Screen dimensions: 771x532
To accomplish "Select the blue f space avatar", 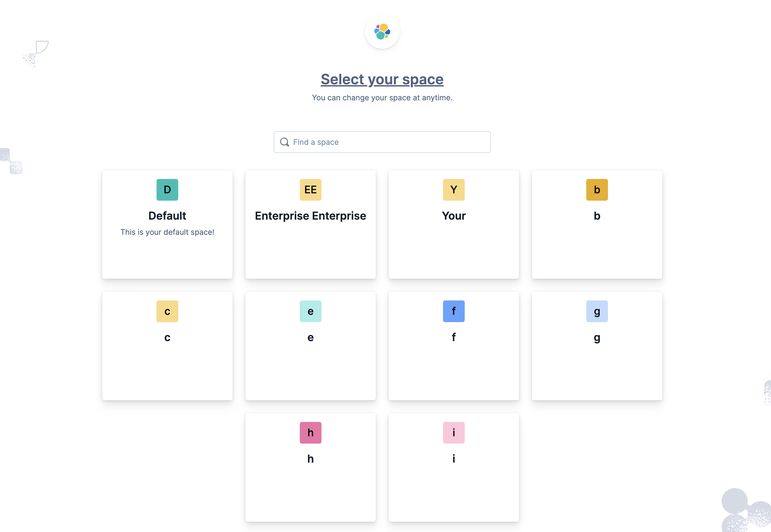I will tap(454, 311).
